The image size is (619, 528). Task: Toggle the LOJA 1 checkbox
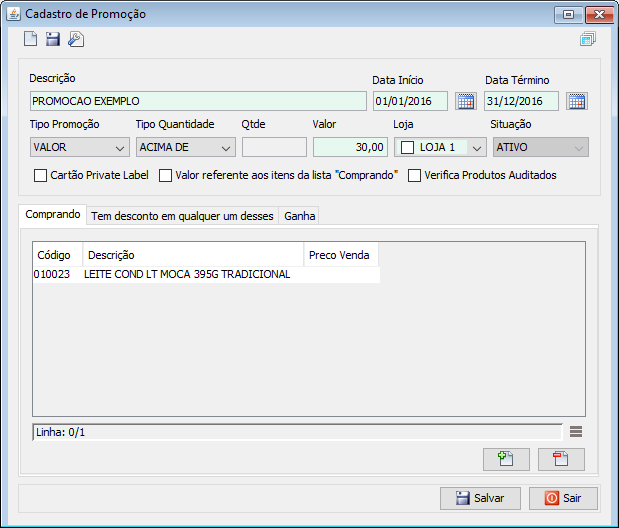coord(407,148)
